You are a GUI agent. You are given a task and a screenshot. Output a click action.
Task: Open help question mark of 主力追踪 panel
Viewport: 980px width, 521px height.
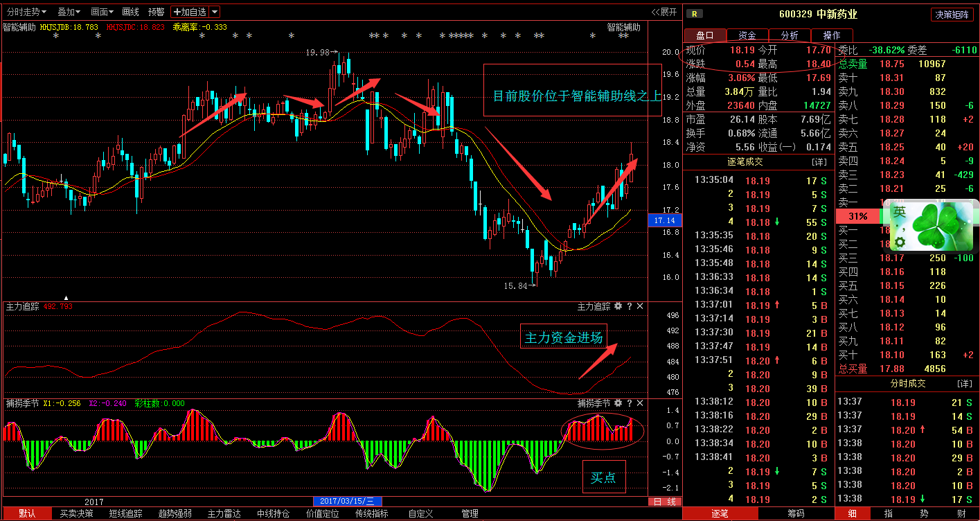(x=630, y=306)
